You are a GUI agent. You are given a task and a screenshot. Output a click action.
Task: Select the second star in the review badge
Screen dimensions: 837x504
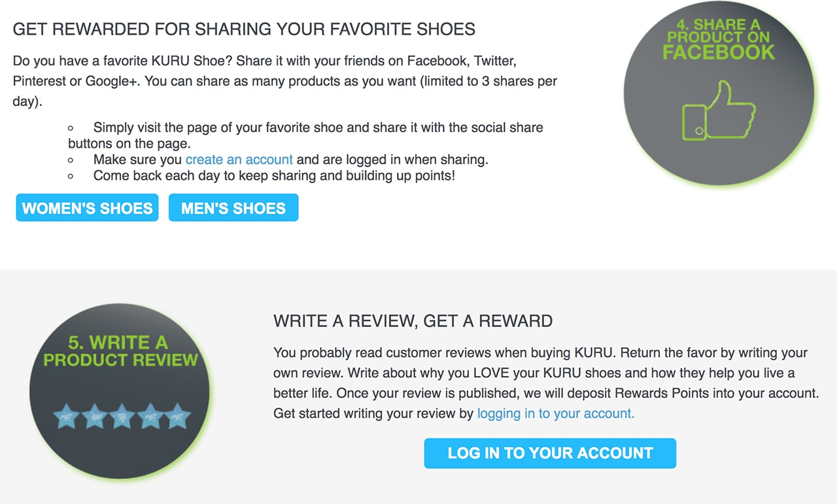coord(94,416)
